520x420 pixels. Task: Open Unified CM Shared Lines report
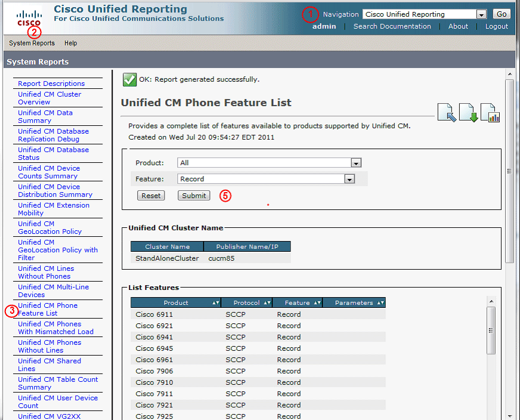pyautogui.click(x=49, y=365)
